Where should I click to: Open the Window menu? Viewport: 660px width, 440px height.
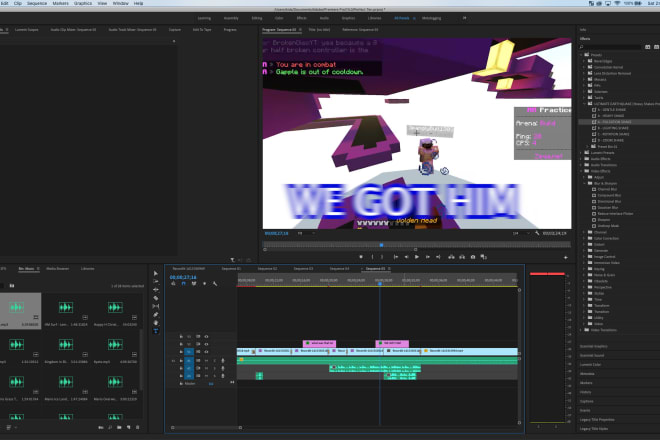click(120, 3)
